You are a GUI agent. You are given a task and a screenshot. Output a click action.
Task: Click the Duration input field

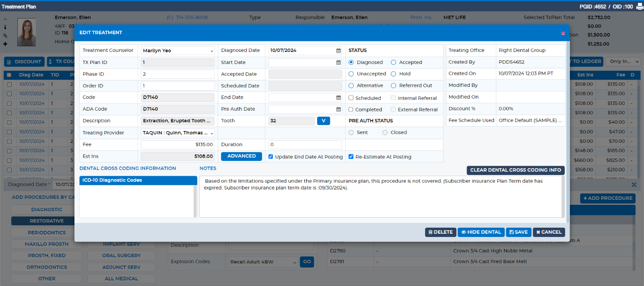pos(305,145)
